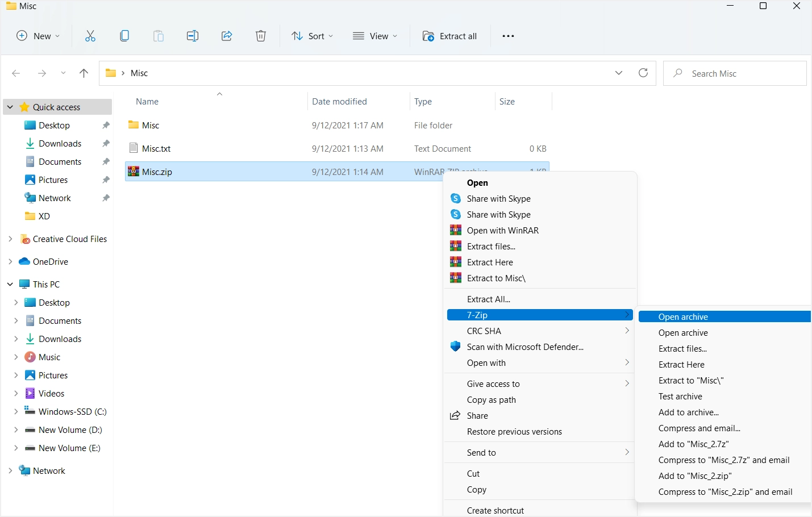Open the View dropdown
Viewport: 812px width, 517px height.
click(375, 36)
